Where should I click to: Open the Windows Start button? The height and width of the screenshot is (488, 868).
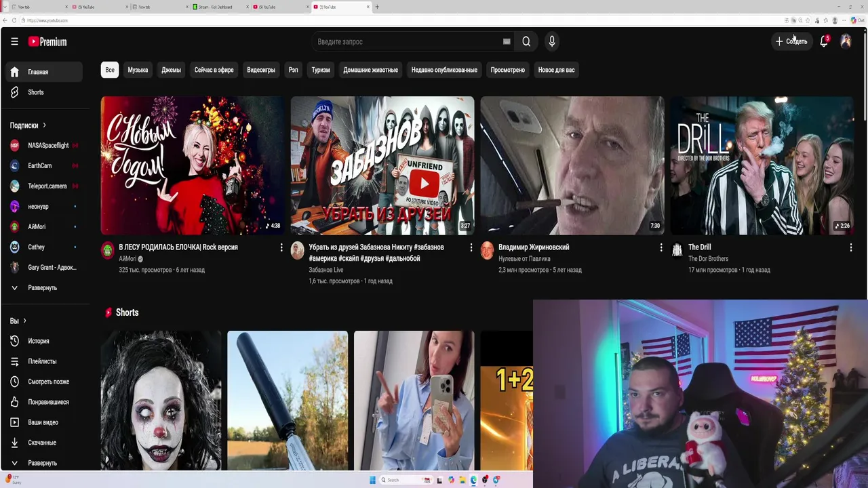372,480
